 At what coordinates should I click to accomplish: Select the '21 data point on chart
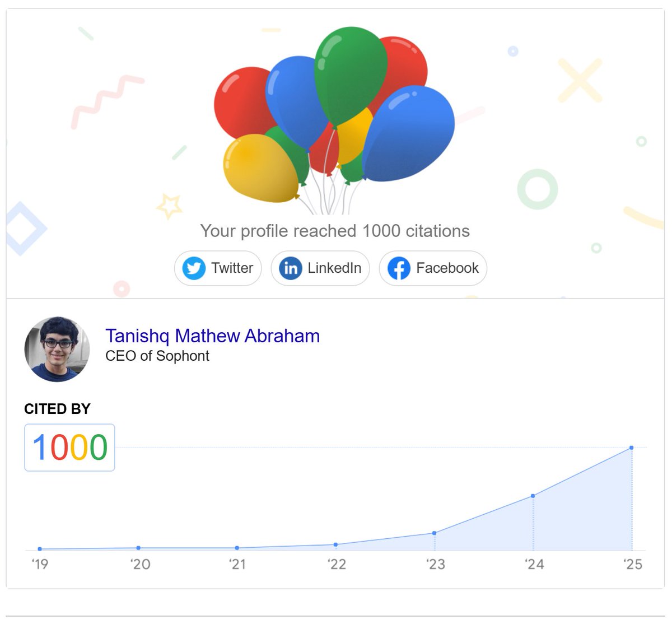pyautogui.click(x=237, y=548)
